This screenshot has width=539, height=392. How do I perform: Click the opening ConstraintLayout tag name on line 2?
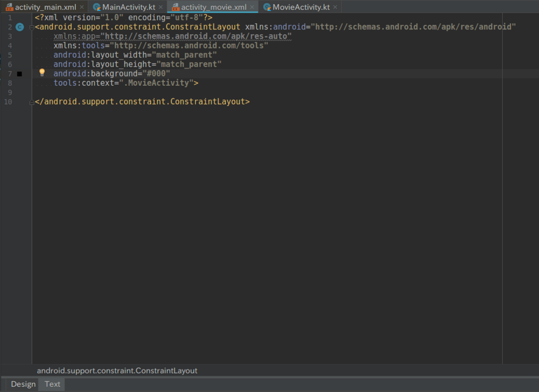[x=140, y=27]
